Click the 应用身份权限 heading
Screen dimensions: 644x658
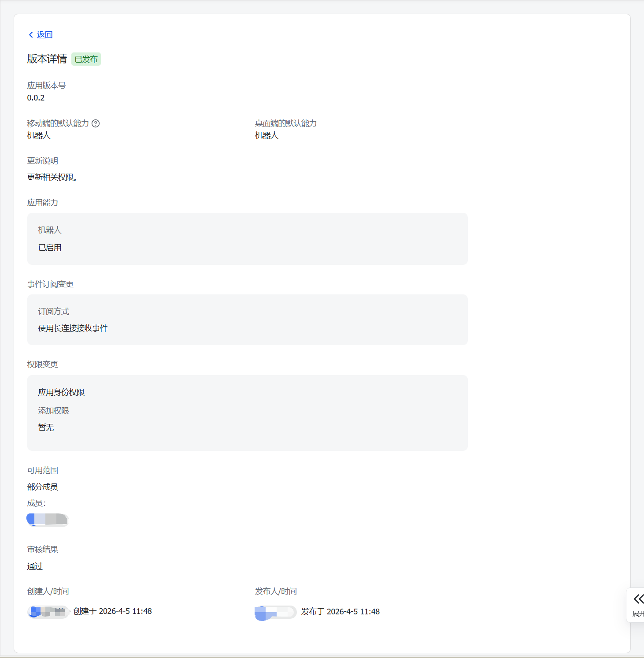tap(61, 392)
